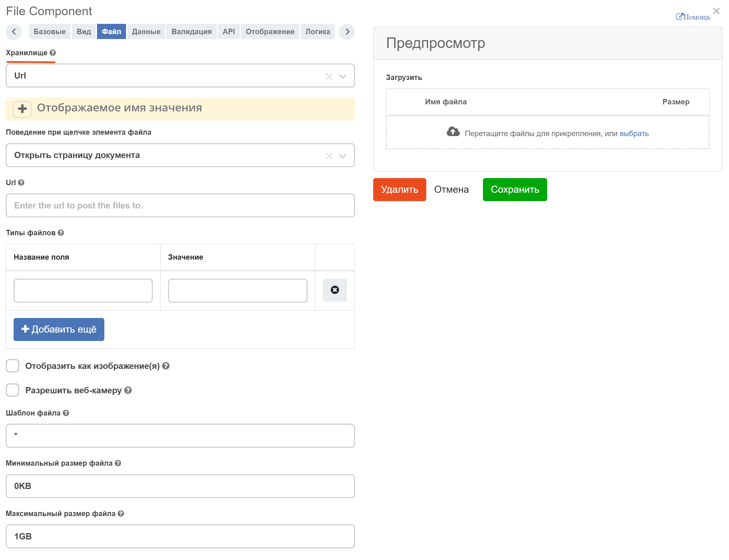Click the Отображаемое имя значения panel title

point(119,108)
